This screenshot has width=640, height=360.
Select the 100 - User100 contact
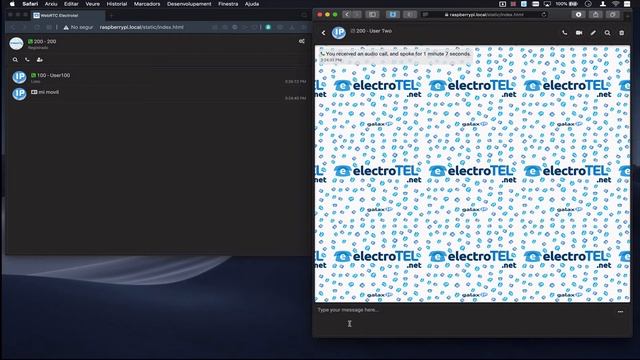pyautogui.click(x=159, y=77)
